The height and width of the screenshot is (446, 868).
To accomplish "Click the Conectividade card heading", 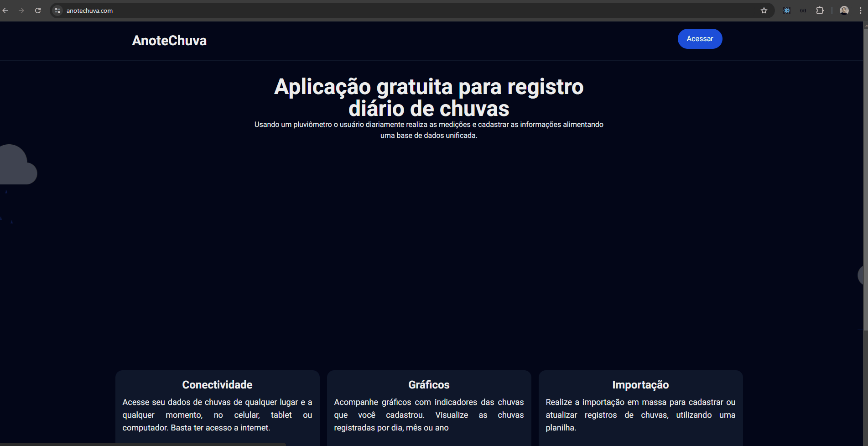I will pos(217,385).
